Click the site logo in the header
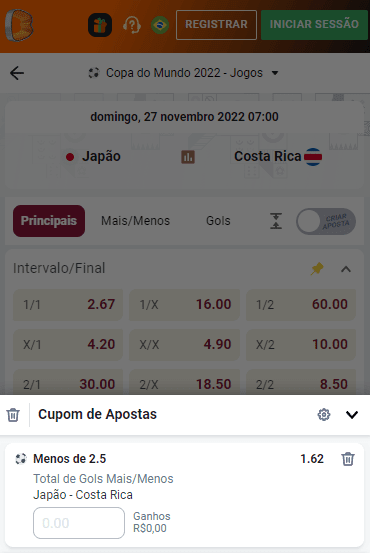The width and height of the screenshot is (370, 553). (x=19, y=25)
